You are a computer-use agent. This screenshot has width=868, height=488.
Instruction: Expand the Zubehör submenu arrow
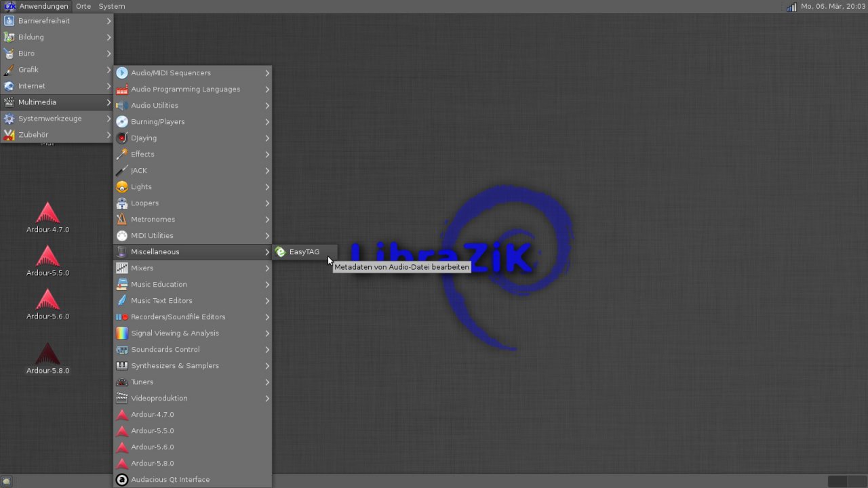[x=108, y=135]
